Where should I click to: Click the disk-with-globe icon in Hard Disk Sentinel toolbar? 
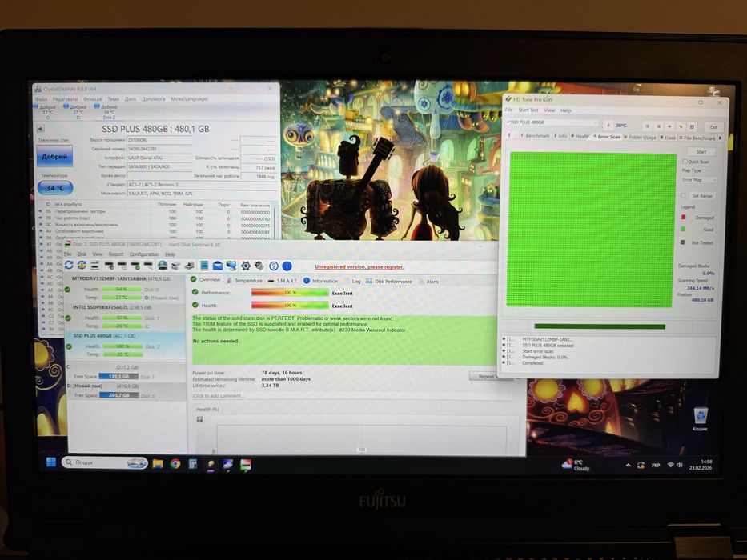coord(163,266)
